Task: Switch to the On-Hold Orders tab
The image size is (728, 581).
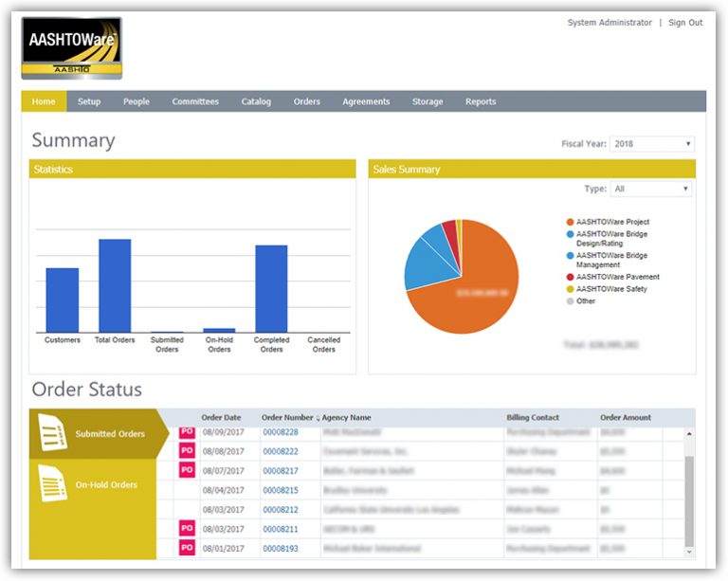Action: pos(105,485)
